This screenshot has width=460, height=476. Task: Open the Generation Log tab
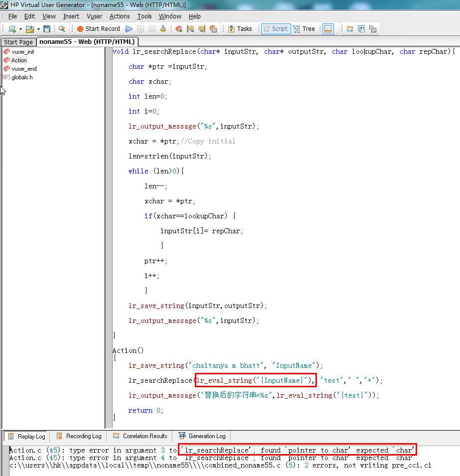tap(202, 436)
